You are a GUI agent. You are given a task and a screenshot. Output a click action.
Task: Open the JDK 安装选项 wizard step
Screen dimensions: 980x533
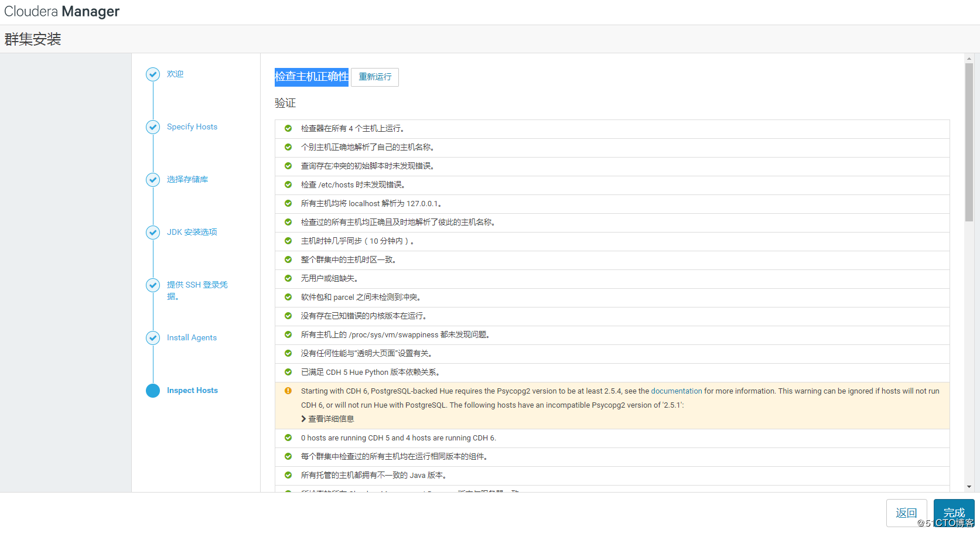click(x=192, y=233)
